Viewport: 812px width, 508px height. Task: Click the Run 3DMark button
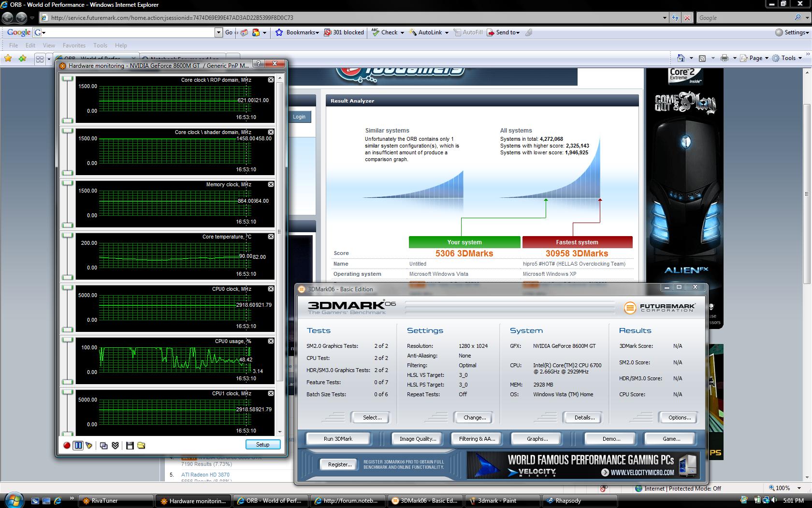tap(338, 439)
